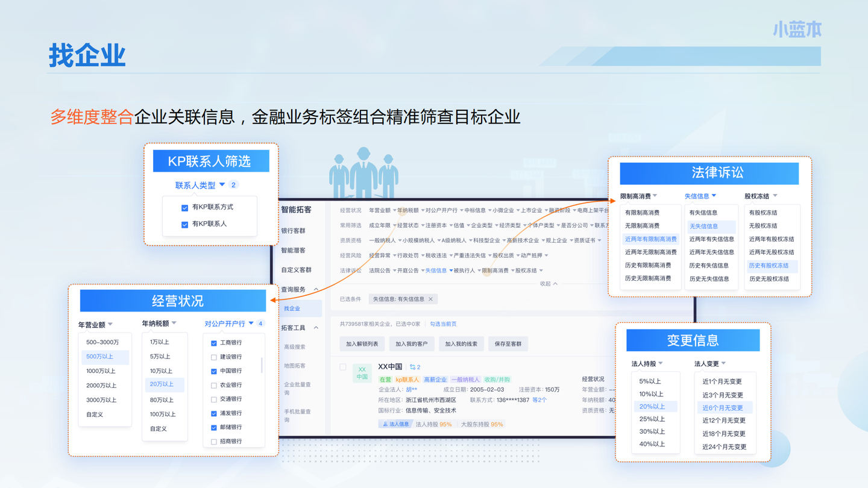
Task: Go to 银行客群 in sidebar
Action: [294, 231]
